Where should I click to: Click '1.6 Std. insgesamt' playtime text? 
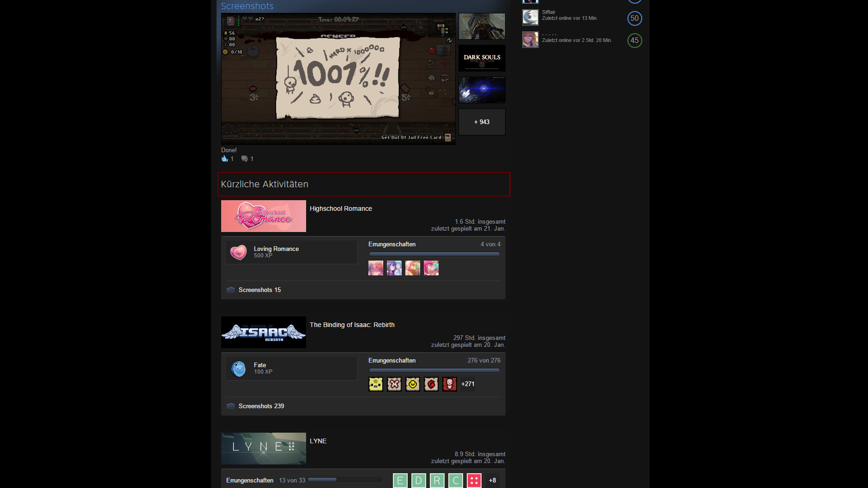480,221
